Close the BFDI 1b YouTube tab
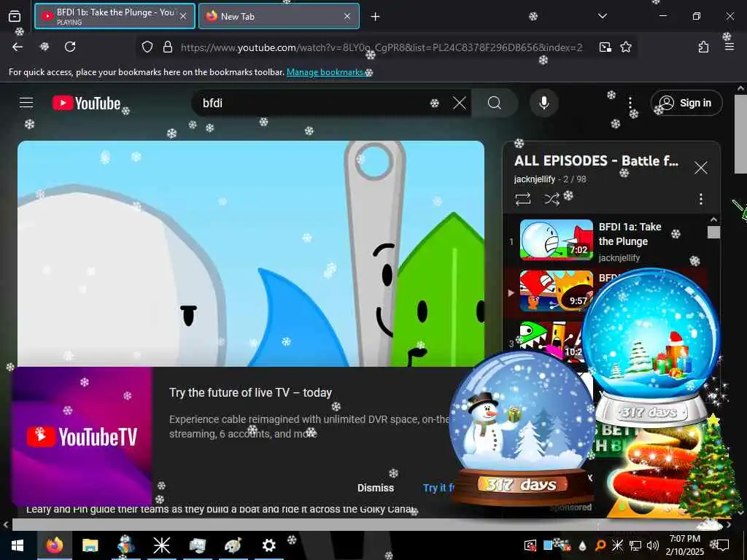Screen dimensions: 747x560 183,16
